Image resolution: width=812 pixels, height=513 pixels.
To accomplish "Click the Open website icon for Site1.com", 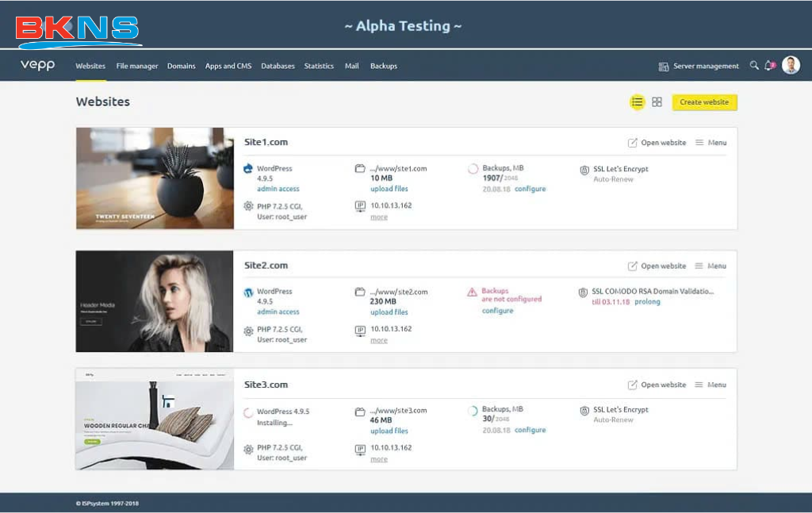I will pyautogui.click(x=632, y=143).
